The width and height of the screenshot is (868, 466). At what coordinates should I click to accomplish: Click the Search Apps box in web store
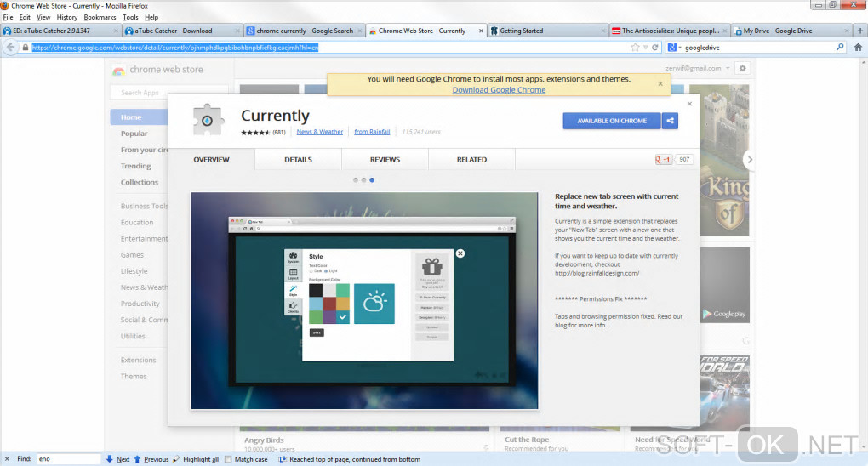pos(167,93)
